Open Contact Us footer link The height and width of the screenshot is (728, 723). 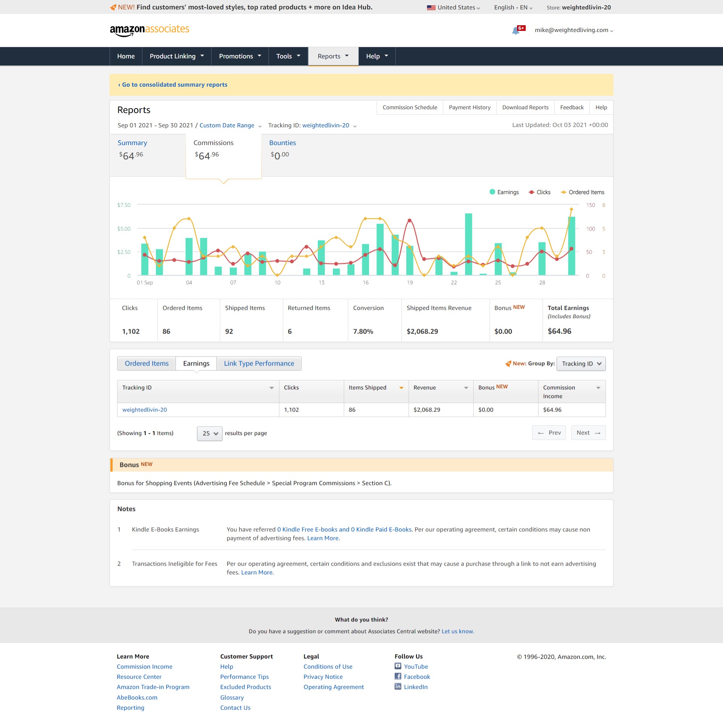pyautogui.click(x=235, y=708)
